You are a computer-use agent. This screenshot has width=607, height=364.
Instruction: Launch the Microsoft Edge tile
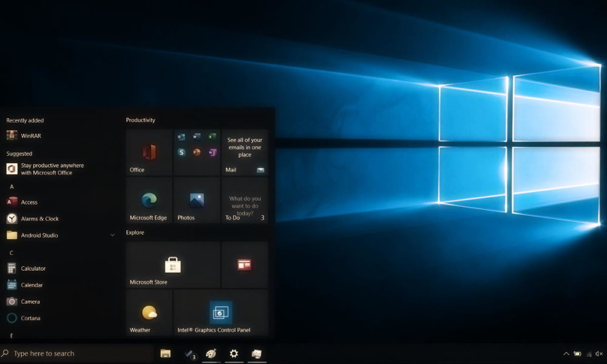click(x=149, y=200)
